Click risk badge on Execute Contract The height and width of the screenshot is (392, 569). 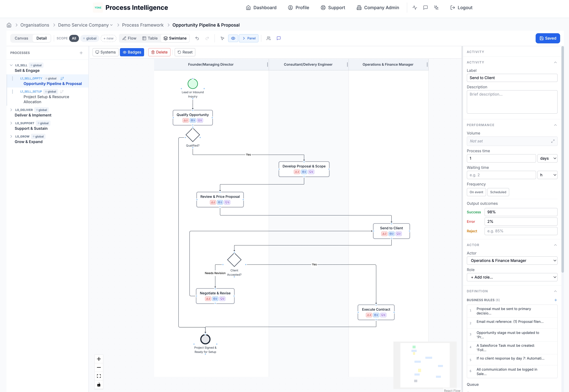(369, 315)
